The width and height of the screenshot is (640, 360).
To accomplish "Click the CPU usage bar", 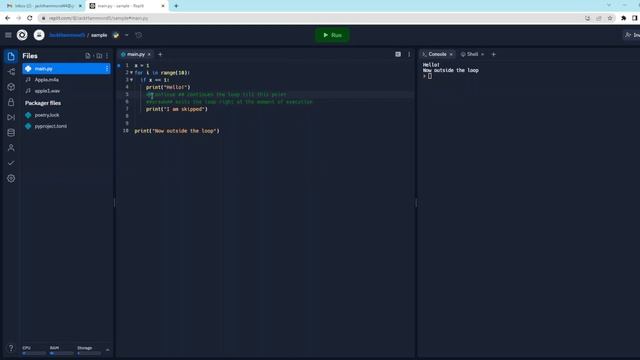I will [x=34, y=353].
